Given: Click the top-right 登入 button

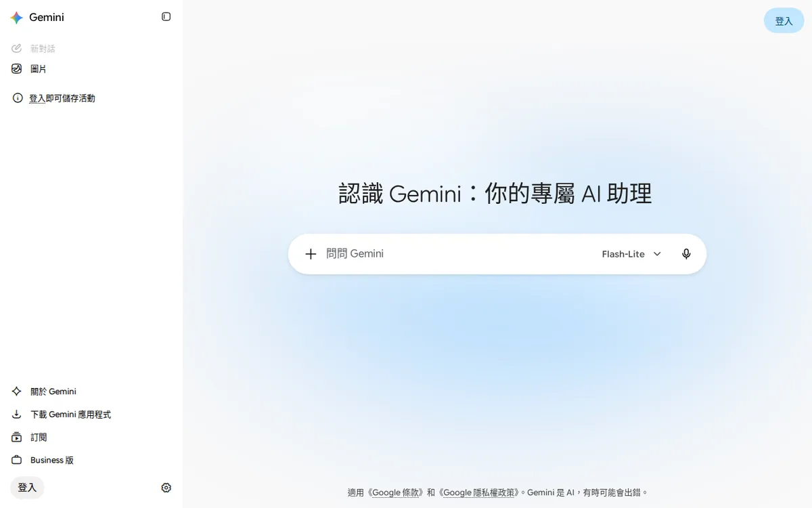Looking at the screenshot, I should (784, 21).
